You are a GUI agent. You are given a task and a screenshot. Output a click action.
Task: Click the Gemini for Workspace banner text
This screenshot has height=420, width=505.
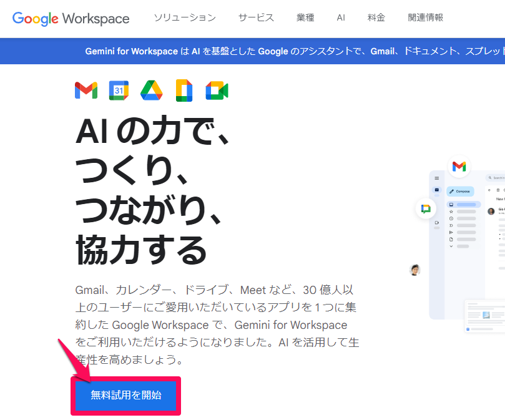tap(295, 51)
